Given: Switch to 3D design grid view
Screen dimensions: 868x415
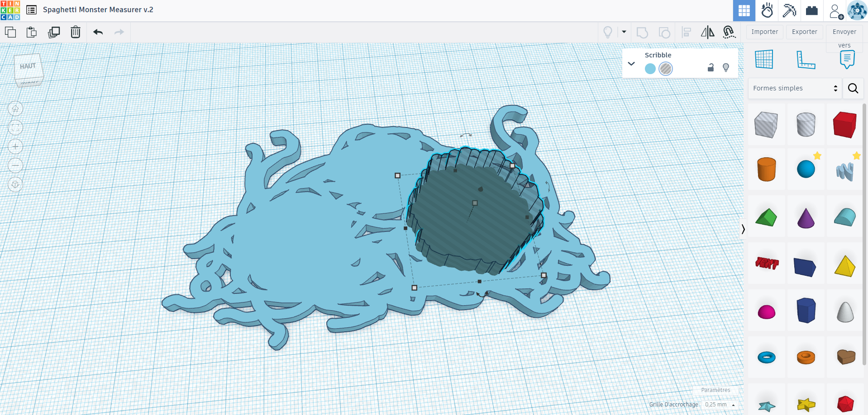Looking at the screenshot, I should click(x=744, y=10).
